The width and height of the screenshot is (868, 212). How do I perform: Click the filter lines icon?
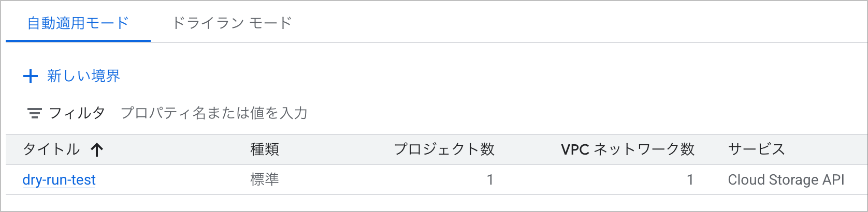(34, 113)
